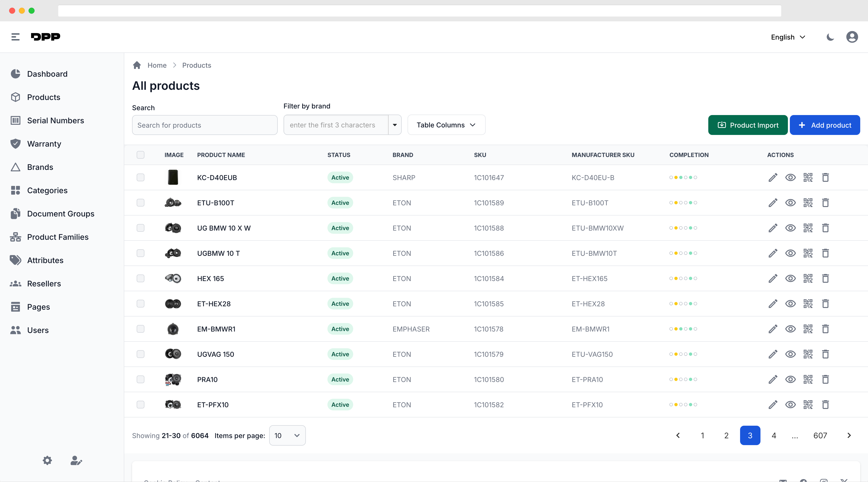Change items per page dropdown
868x482 pixels.
[x=287, y=435]
